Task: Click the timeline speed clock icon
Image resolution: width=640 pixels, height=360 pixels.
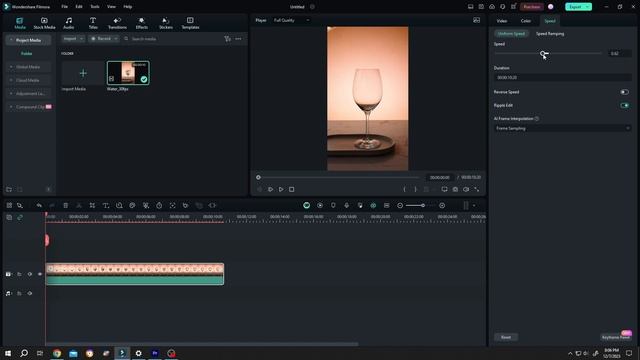Action: coord(159,205)
